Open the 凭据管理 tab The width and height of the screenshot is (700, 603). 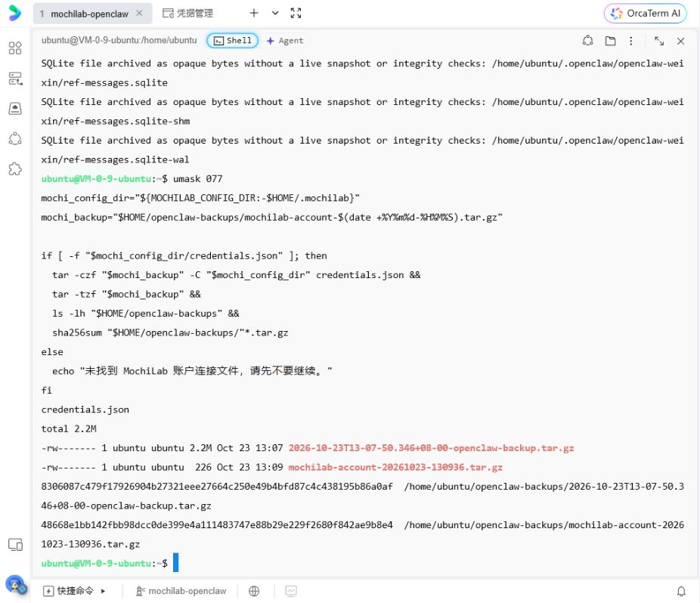(188, 14)
